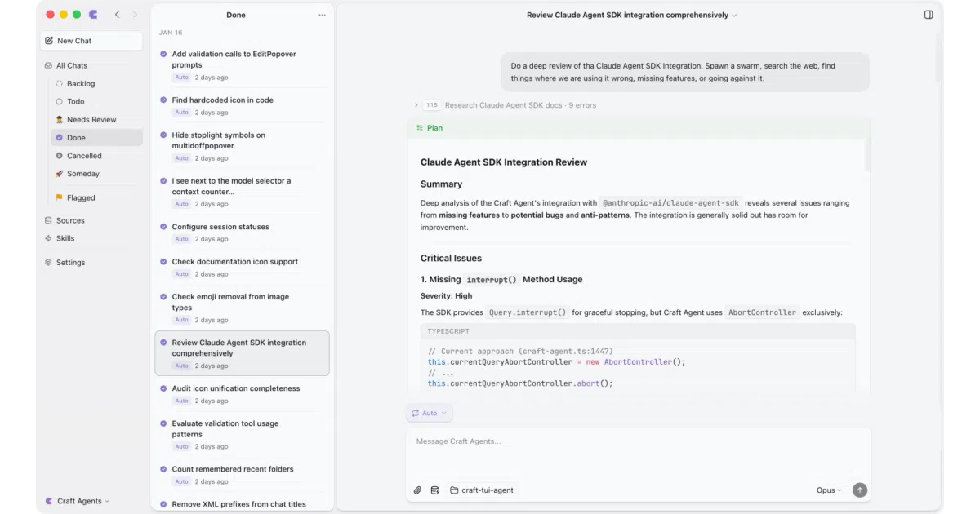This screenshot has width=980, height=514.
Task: Send message with the arrow button
Action: tap(859, 490)
